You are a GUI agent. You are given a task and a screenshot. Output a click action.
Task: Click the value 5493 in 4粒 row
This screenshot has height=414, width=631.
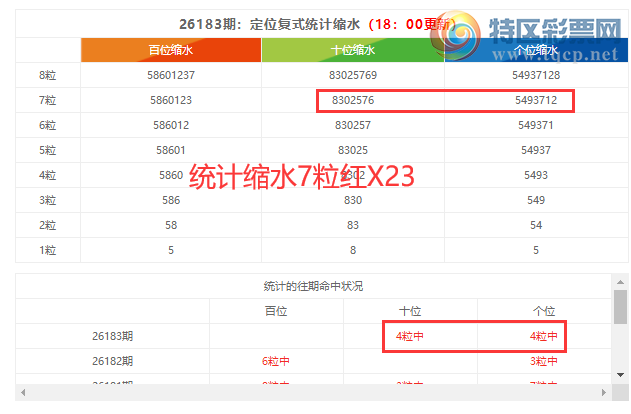[x=536, y=175]
